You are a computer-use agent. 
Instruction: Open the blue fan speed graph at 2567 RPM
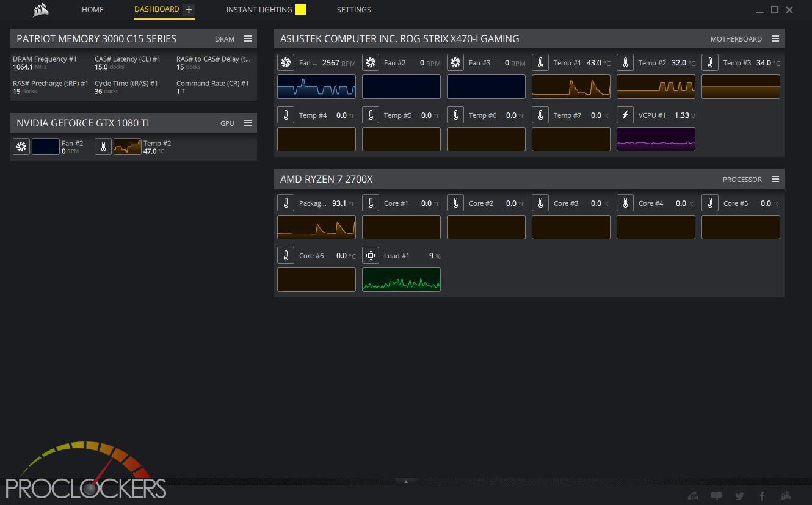pyautogui.click(x=316, y=87)
